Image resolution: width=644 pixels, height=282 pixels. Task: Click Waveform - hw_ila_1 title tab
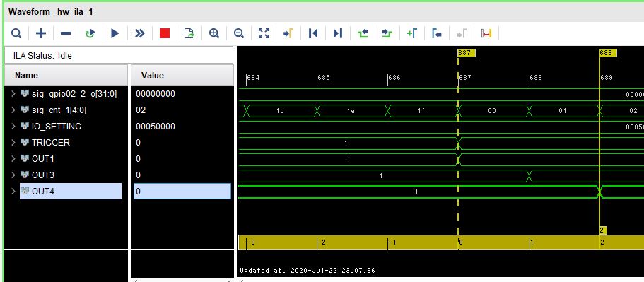[x=50, y=12]
